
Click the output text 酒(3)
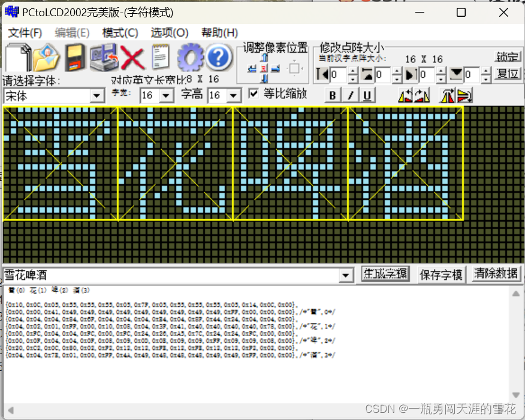point(82,290)
